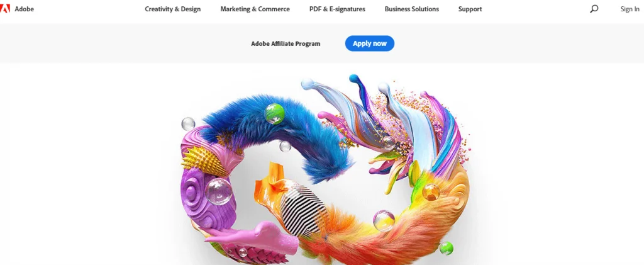This screenshot has height=265, width=644.
Task: Click the Sign In link
Action: point(630,9)
